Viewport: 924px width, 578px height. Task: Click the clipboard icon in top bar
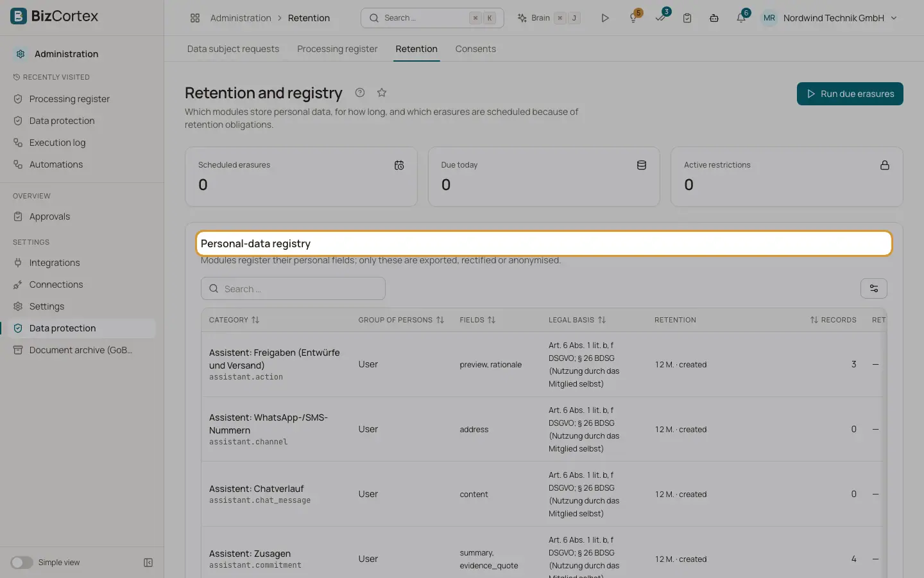pyautogui.click(x=687, y=18)
